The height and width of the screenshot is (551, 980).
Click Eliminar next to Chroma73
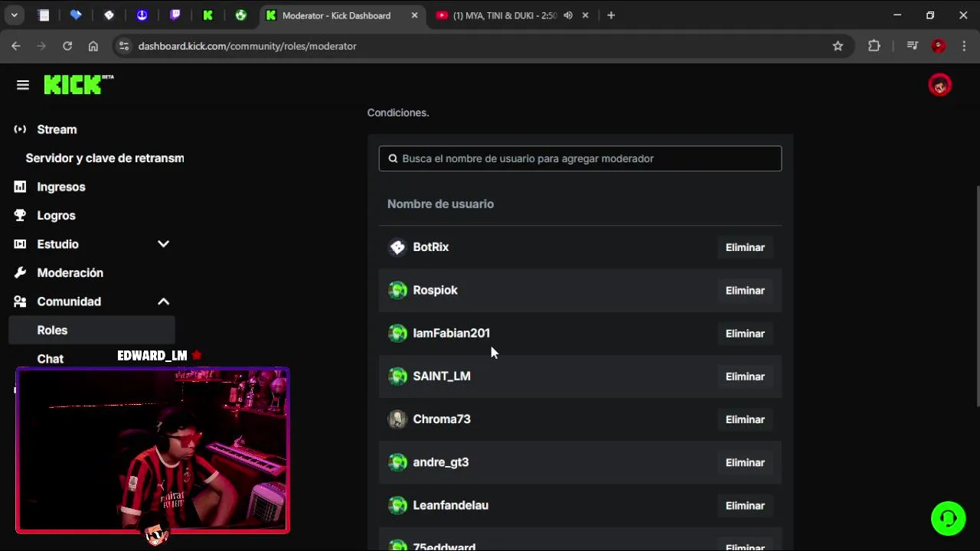(x=744, y=419)
